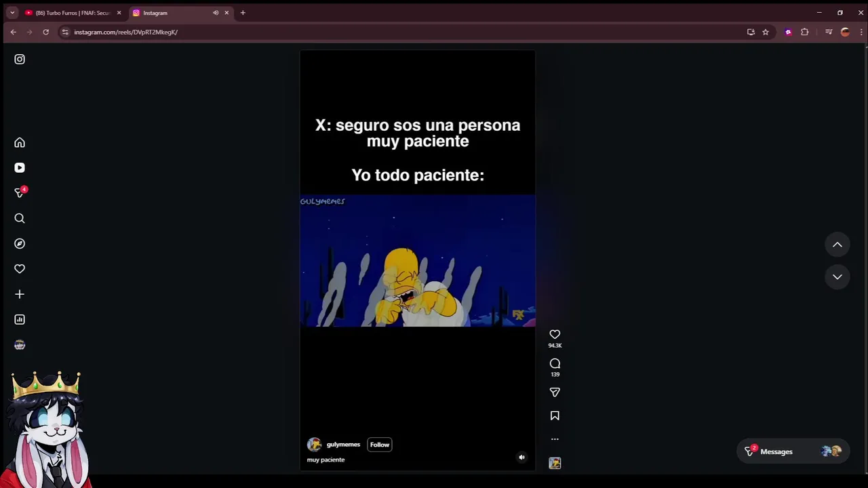Viewport: 868px width, 488px height.
Task: Mute the Instagram tab via its audio icon
Action: pos(216,13)
